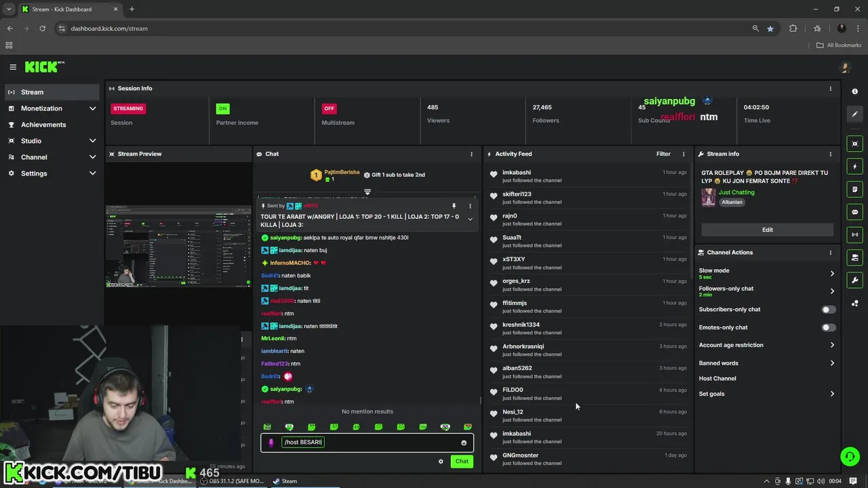
Task: Bookmark this page star icon
Action: pos(770,28)
